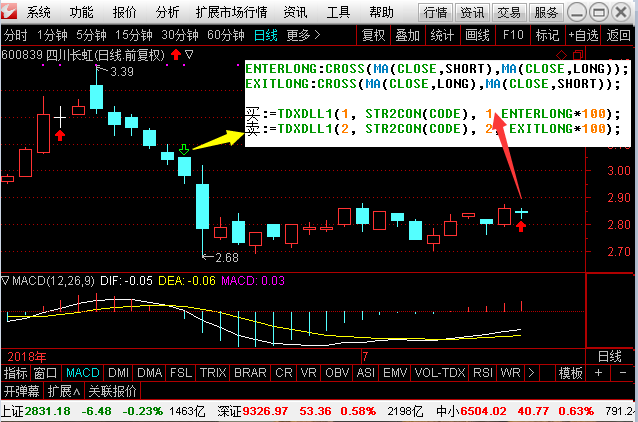
Task: Click the cyan candlestick at the 3.39 high
Action: click(96, 97)
